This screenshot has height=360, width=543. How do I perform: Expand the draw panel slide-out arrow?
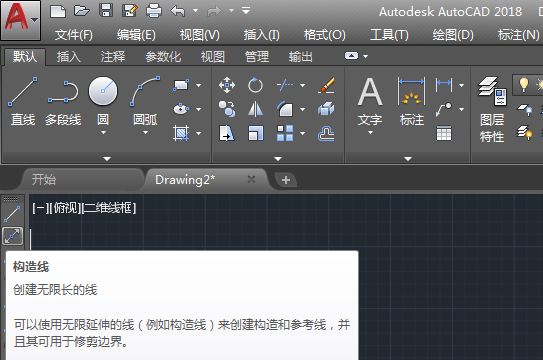[x=107, y=159]
